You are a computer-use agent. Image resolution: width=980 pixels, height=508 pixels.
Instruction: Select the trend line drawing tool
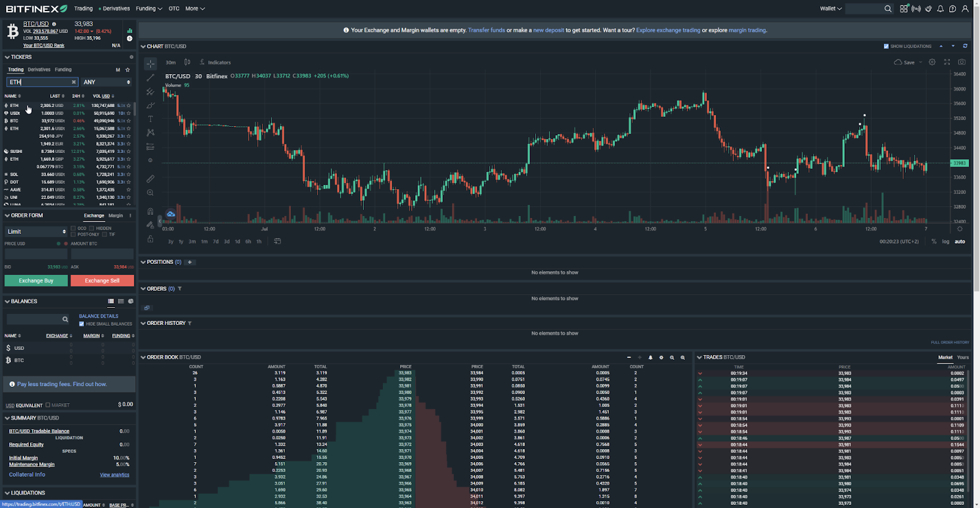click(150, 78)
